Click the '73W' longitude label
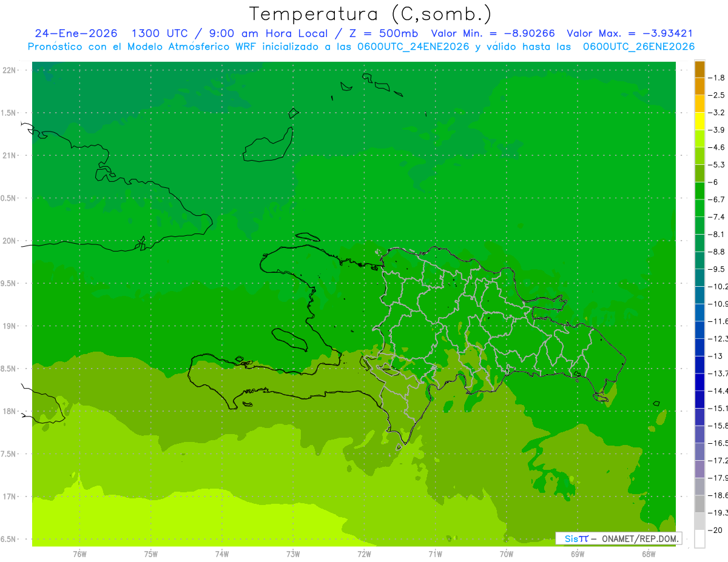 click(x=293, y=554)
